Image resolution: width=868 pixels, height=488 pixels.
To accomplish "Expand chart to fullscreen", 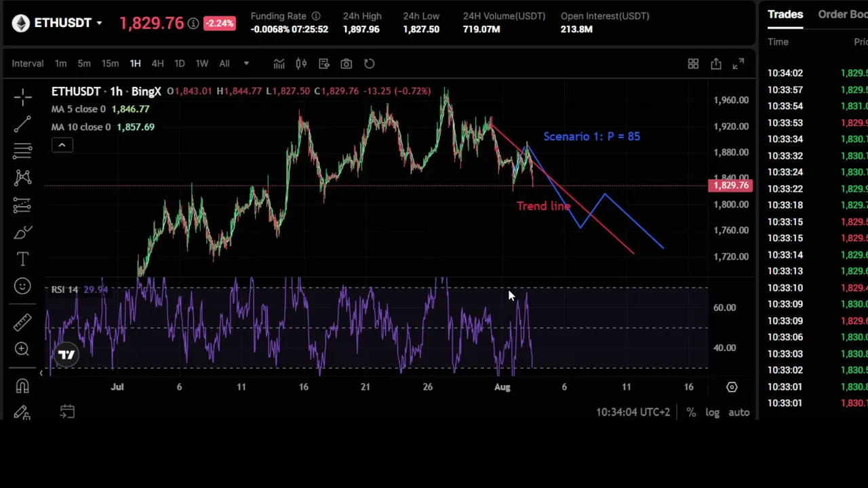I will [738, 64].
